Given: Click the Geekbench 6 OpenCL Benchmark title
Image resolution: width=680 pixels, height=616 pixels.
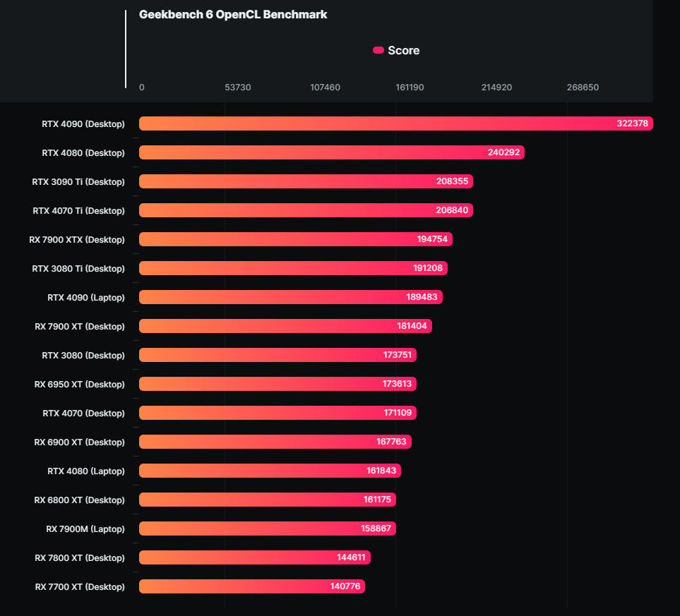Looking at the screenshot, I should pos(233,14).
